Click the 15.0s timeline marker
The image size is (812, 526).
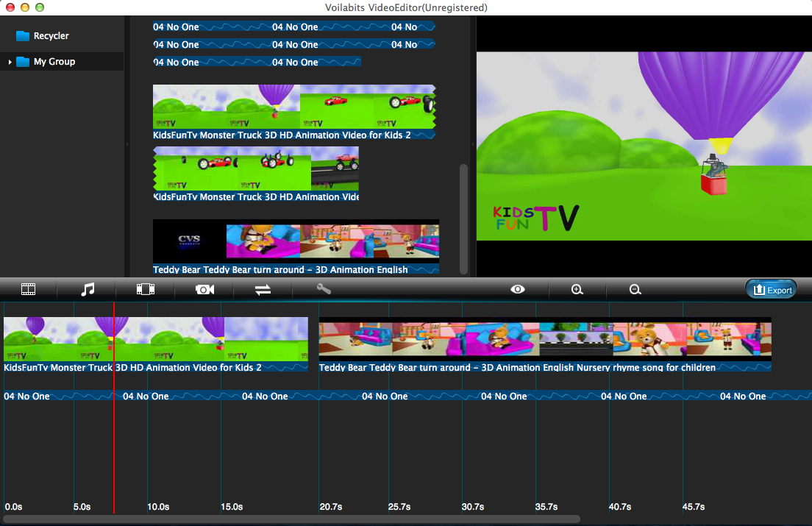click(x=232, y=507)
